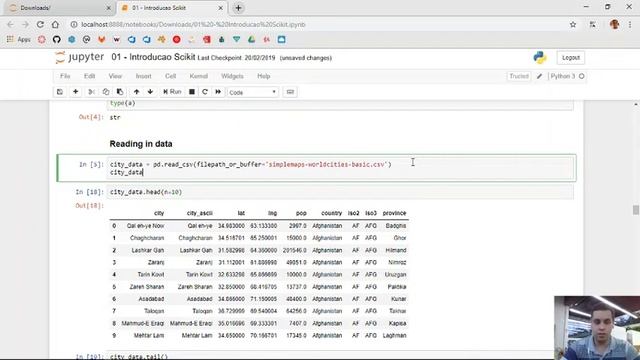
Task: Click the Laghman province cell
Action: pos(394,336)
